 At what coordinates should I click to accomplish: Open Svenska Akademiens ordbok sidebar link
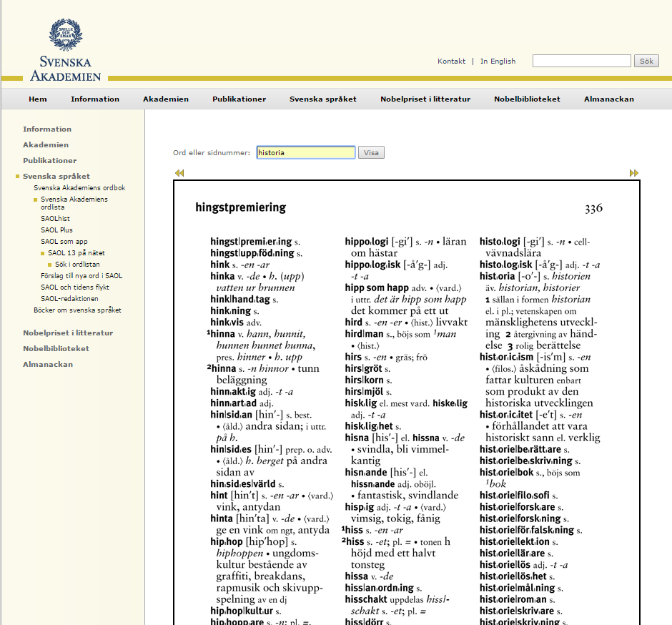pos(80,188)
